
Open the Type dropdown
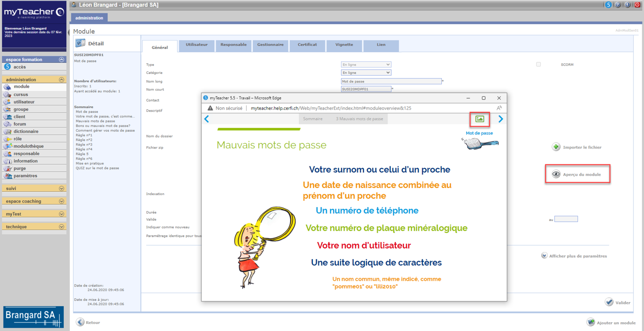coord(366,65)
